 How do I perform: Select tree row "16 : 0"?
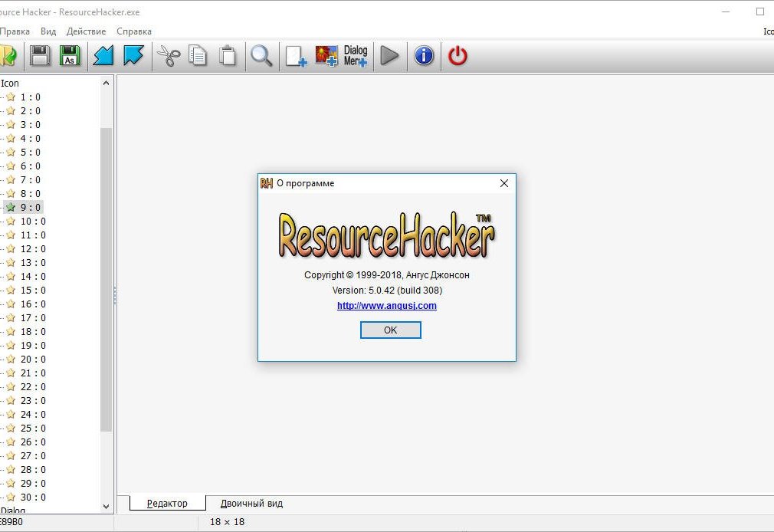[33, 304]
